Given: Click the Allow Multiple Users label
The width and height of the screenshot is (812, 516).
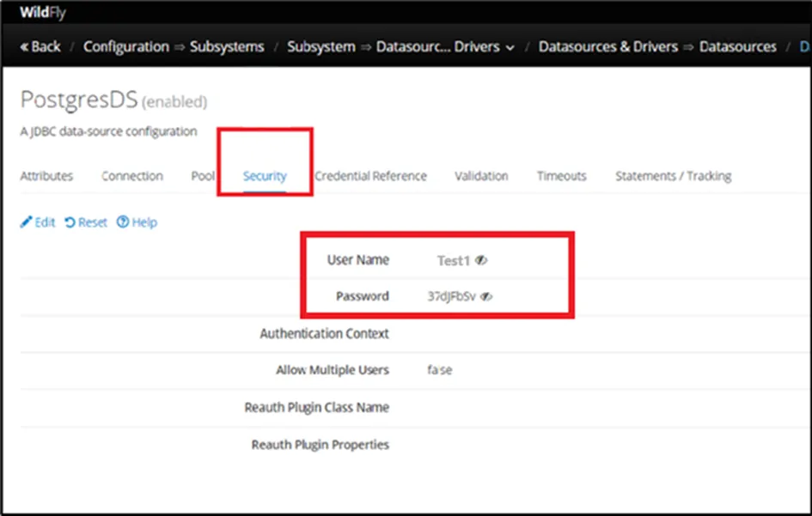Looking at the screenshot, I should [332, 370].
